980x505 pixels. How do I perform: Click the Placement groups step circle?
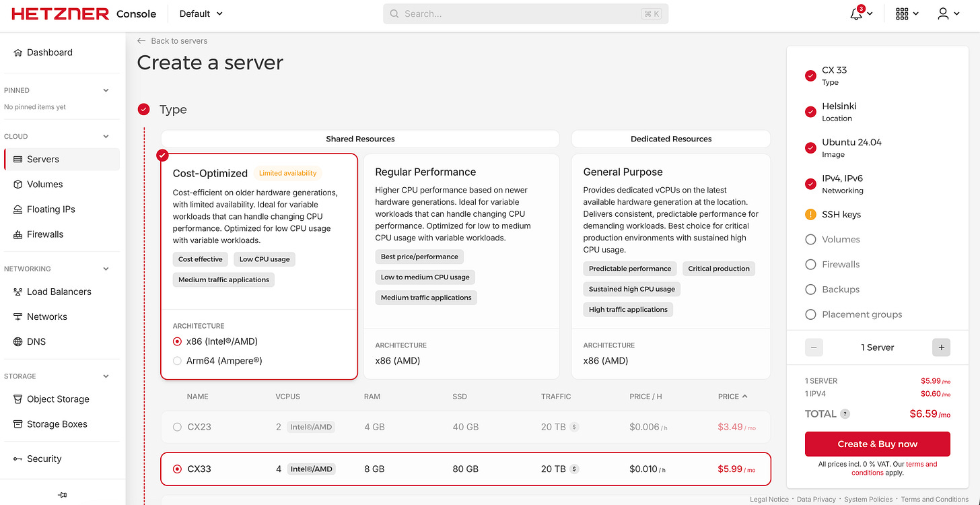810,314
